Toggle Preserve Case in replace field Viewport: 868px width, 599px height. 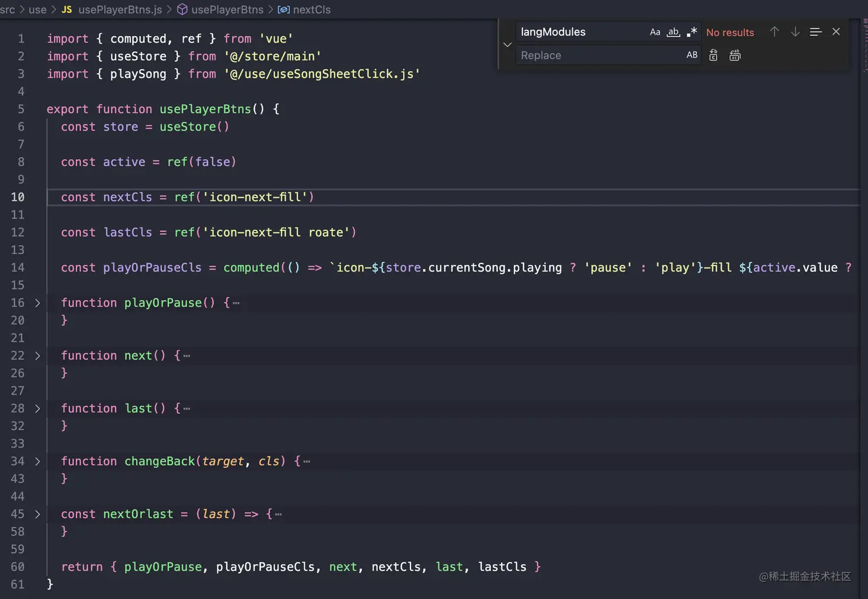pyautogui.click(x=692, y=55)
